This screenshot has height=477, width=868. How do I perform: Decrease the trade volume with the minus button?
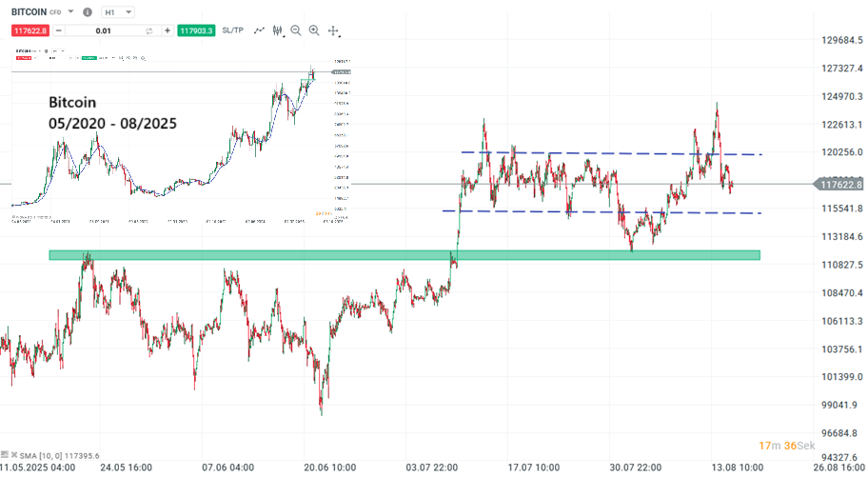(x=59, y=30)
